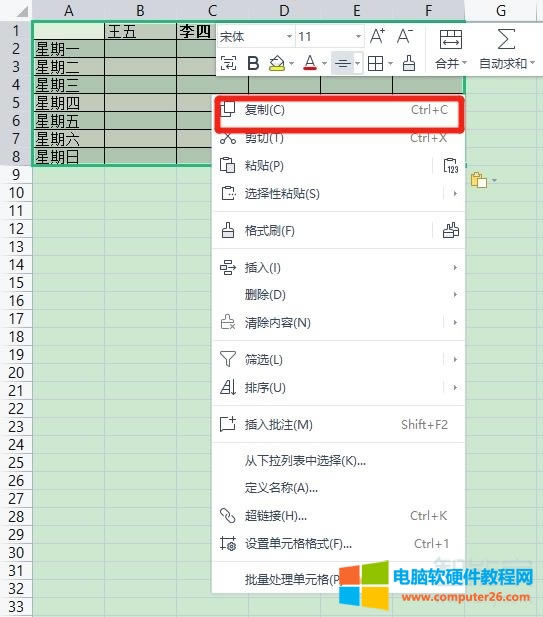Click header cell 王五
Viewport: 543px width, 617px height.
click(140, 31)
